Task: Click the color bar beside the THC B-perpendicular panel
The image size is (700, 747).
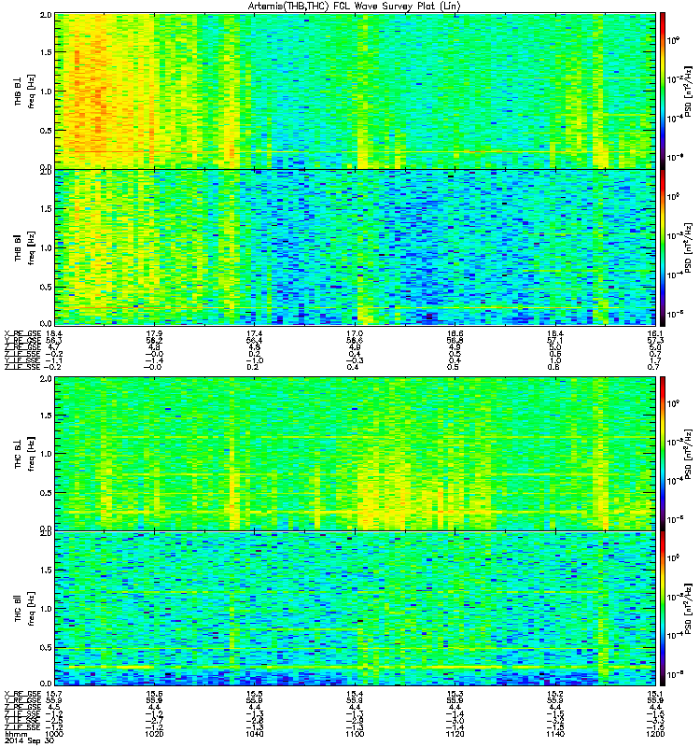Action: 663,453
